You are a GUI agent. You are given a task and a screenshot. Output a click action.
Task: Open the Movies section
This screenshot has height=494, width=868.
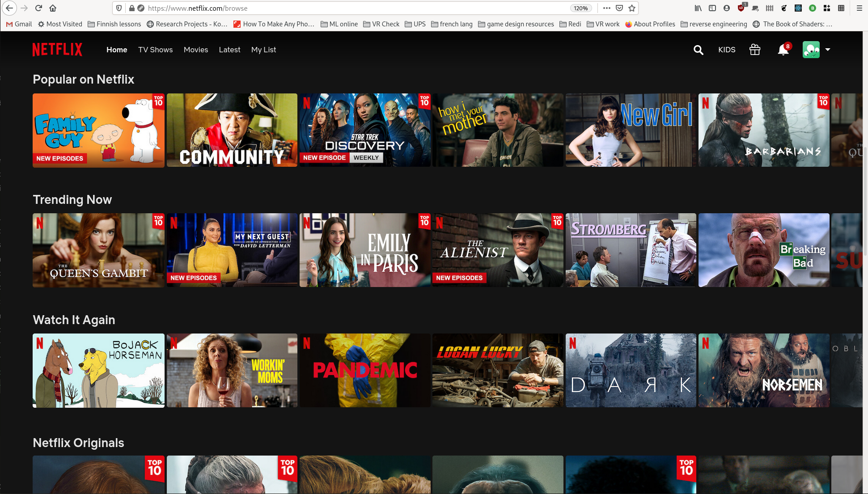click(196, 50)
